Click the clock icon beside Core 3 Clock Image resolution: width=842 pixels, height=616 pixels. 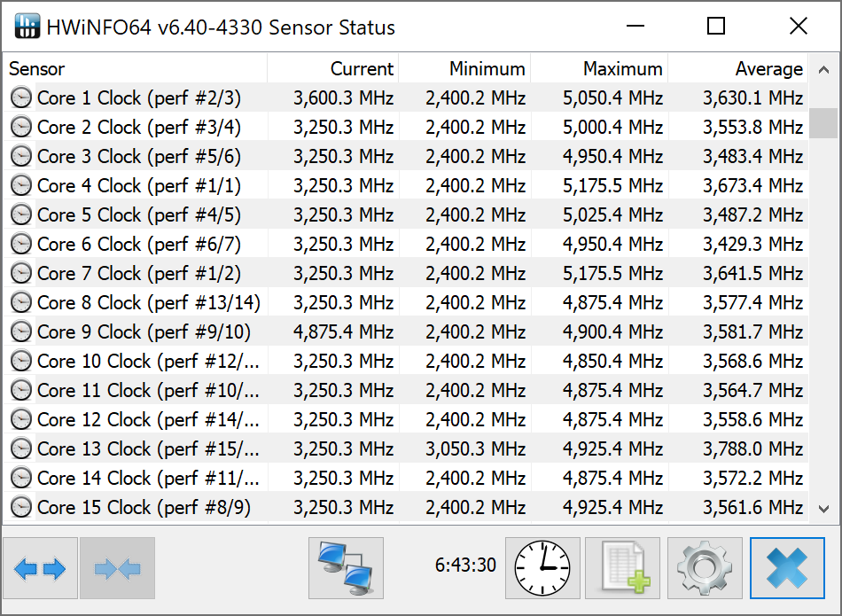21,156
